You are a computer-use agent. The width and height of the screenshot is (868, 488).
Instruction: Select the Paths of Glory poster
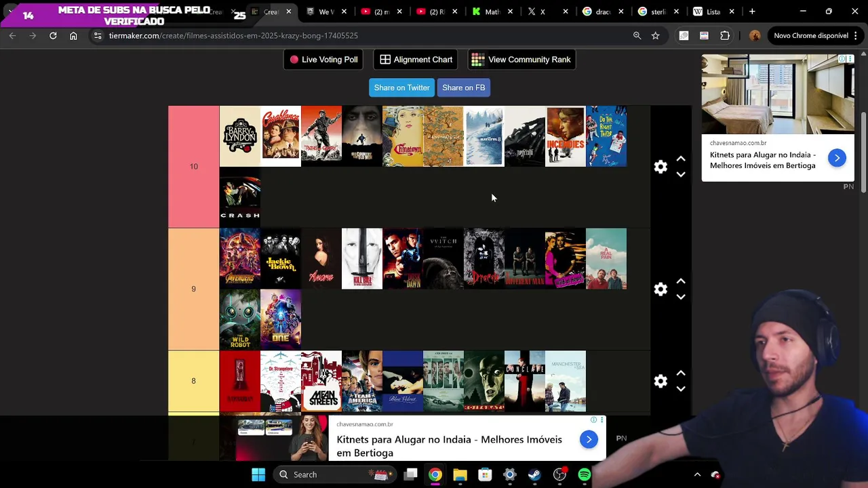pyautogui.click(x=321, y=136)
